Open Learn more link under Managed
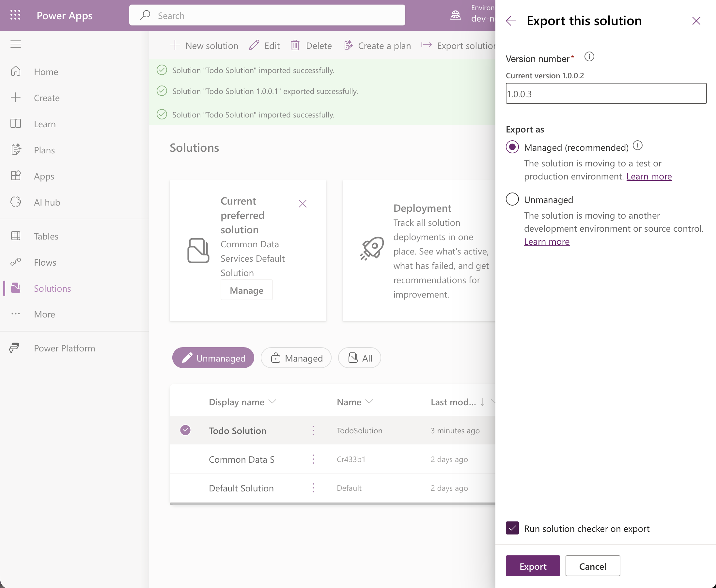 [649, 177]
